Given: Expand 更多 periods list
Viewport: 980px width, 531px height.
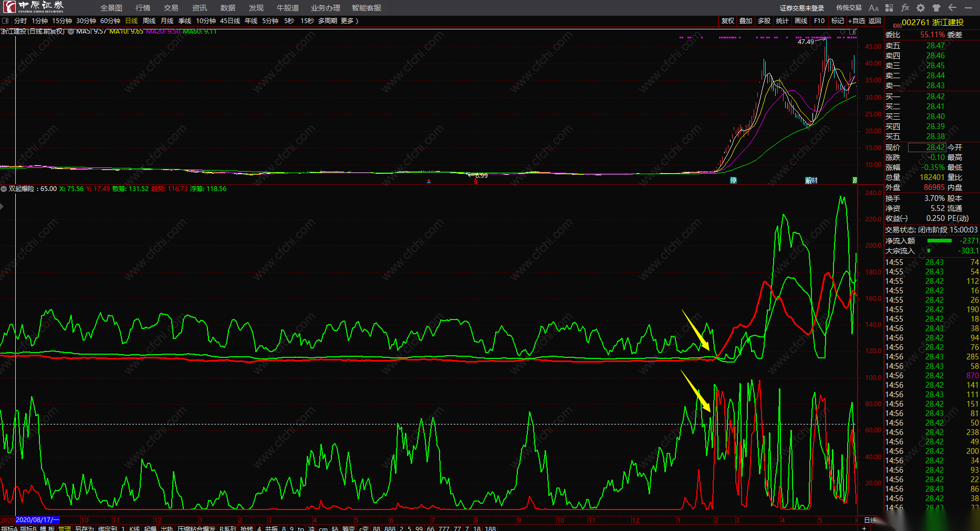Looking at the screenshot, I should [350, 21].
